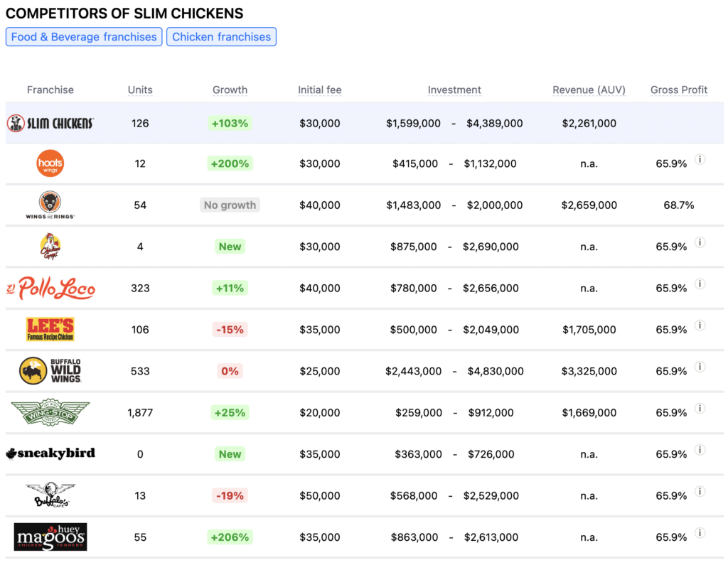Click the -15% growth badge
The width and height of the screenshot is (728, 570).
[230, 330]
